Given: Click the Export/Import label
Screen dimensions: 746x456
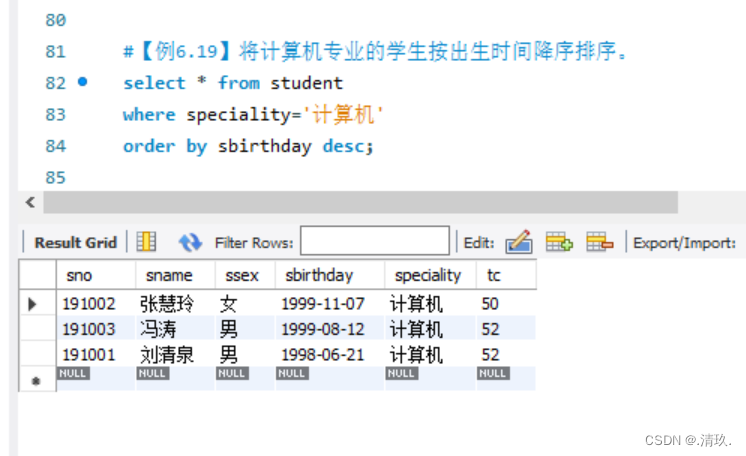Looking at the screenshot, I should (684, 243).
